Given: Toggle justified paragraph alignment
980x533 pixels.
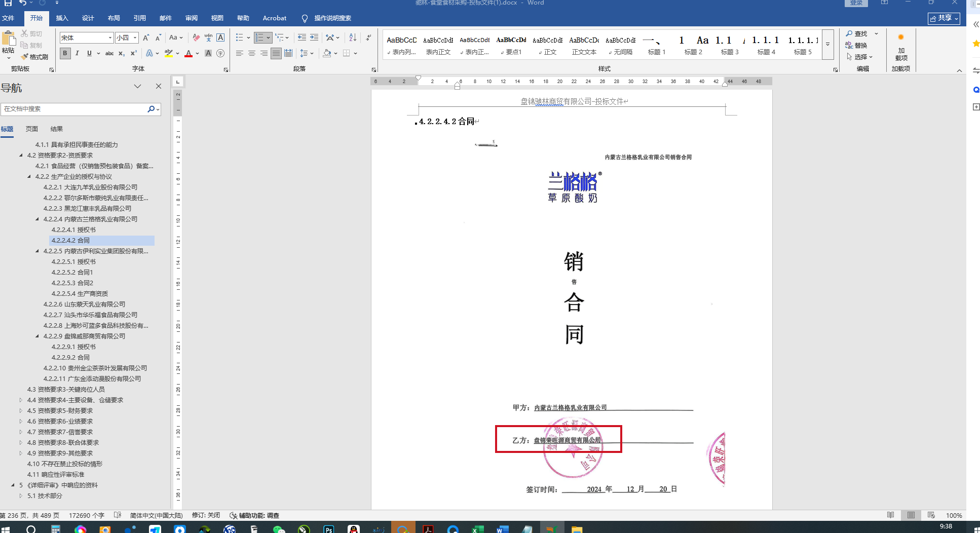Looking at the screenshot, I should [x=276, y=53].
